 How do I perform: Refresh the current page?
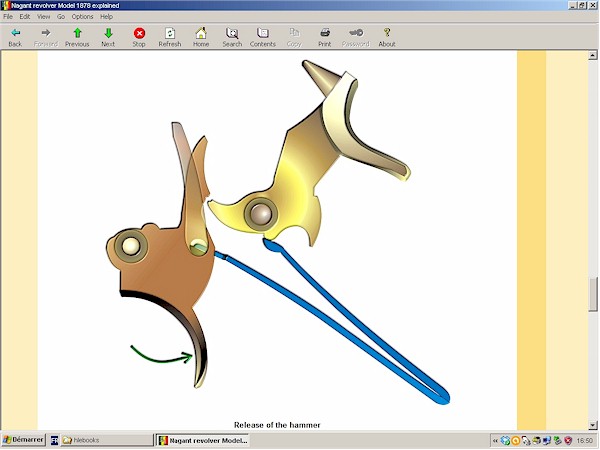[x=170, y=33]
